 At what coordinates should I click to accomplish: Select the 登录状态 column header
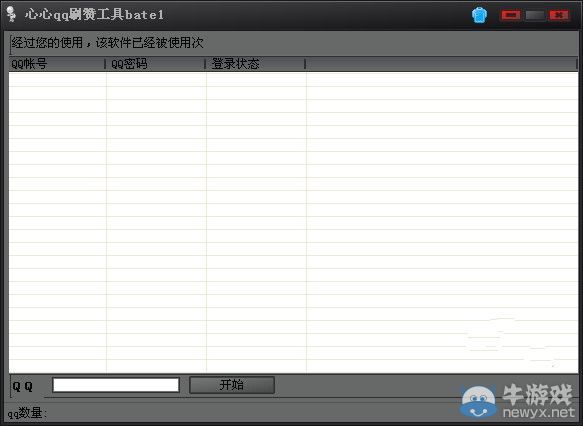(x=255, y=64)
